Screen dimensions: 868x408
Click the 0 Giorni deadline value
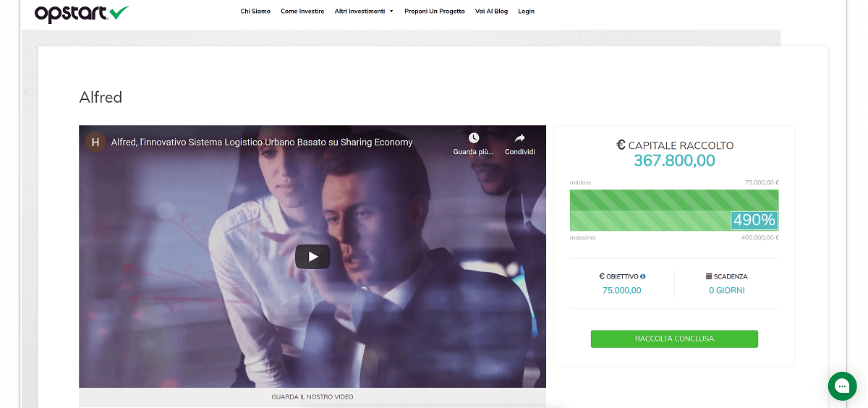726,291
